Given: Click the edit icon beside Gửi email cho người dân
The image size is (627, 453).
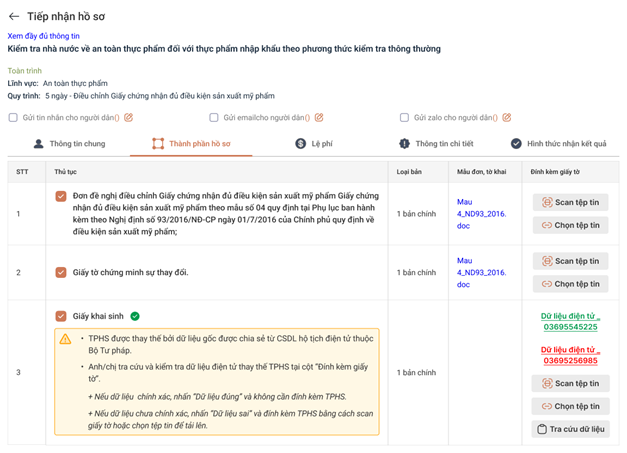Looking at the screenshot, I should 319,118.
